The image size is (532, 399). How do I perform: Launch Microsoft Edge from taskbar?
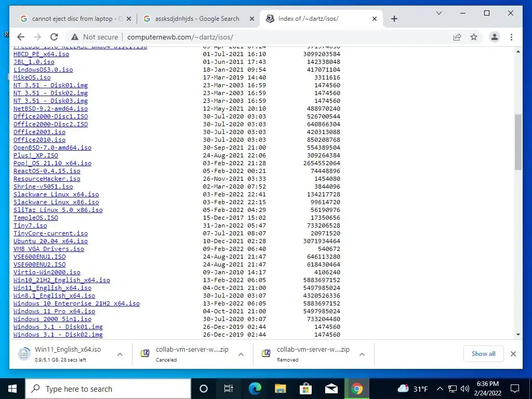pyautogui.click(x=255, y=389)
